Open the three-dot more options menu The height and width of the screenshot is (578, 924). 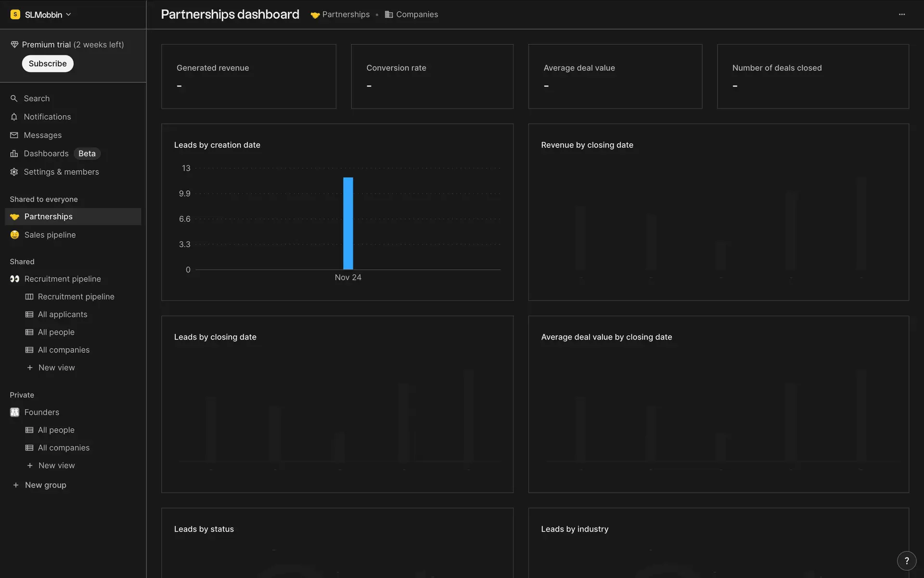[x=902, y=14]
